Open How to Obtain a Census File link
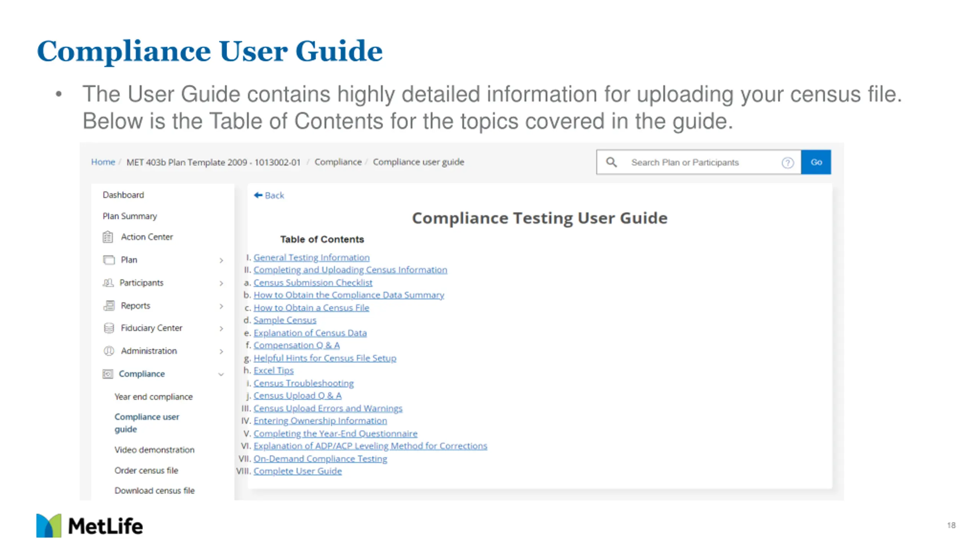980x551 pixels. click(311, 308)
